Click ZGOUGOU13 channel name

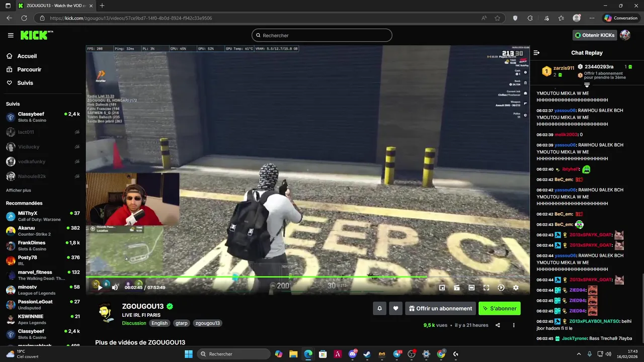click(x=143, y=306)
